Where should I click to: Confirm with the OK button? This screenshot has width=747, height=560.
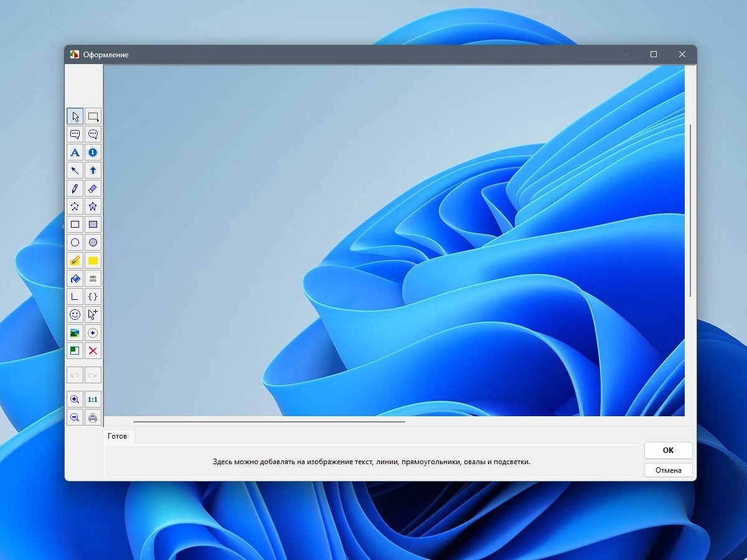pos(668,450)
